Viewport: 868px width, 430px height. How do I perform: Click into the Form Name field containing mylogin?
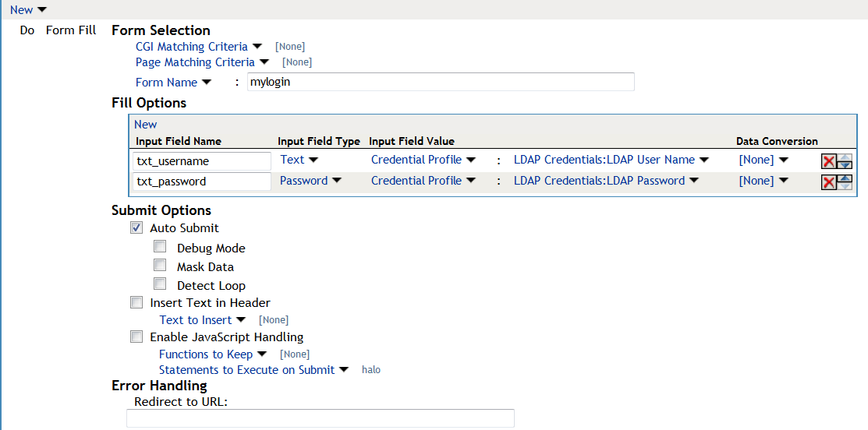[x=441, y=82]
